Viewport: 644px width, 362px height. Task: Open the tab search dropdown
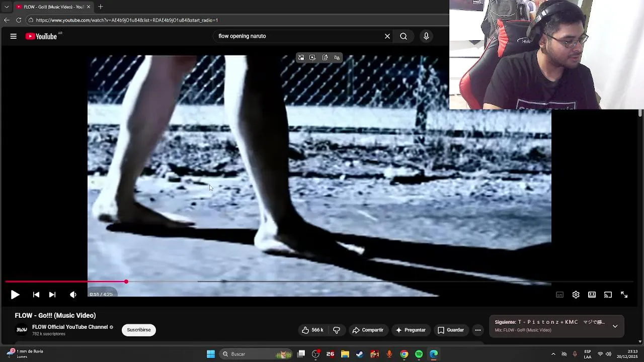pos(7,7)
